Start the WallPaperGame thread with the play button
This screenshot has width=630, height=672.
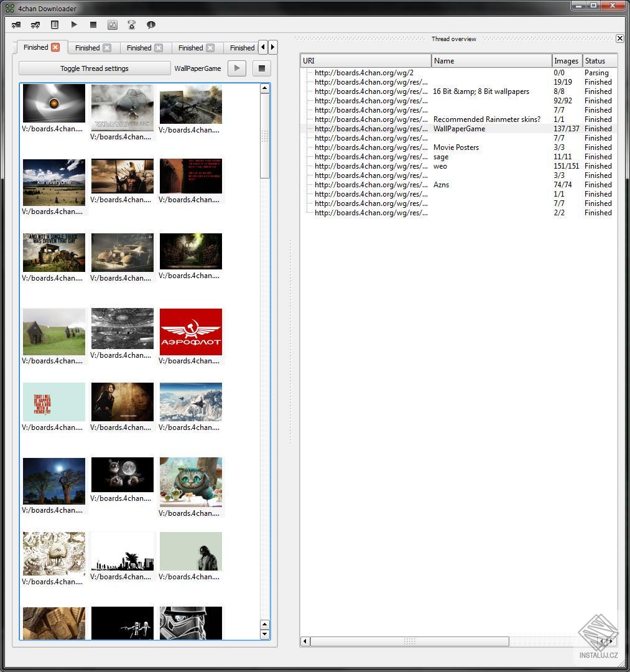[x=237, y=68]
